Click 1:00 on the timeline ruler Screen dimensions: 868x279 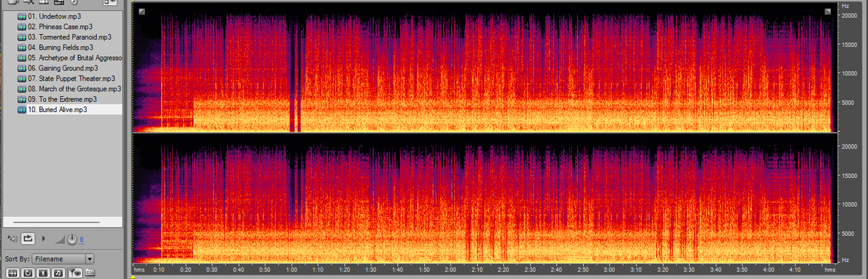point(292,270)
